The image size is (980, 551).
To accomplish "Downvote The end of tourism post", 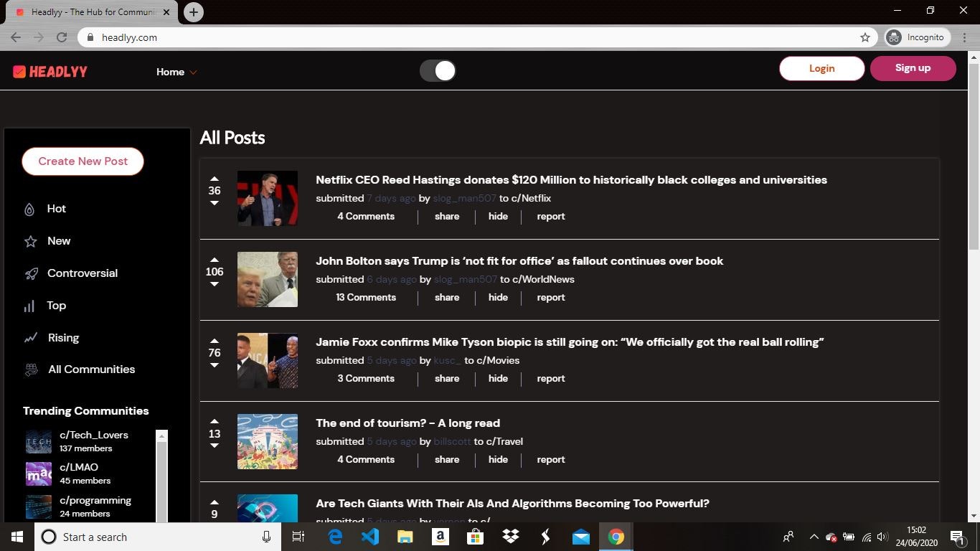I will (x=214, y=446).
